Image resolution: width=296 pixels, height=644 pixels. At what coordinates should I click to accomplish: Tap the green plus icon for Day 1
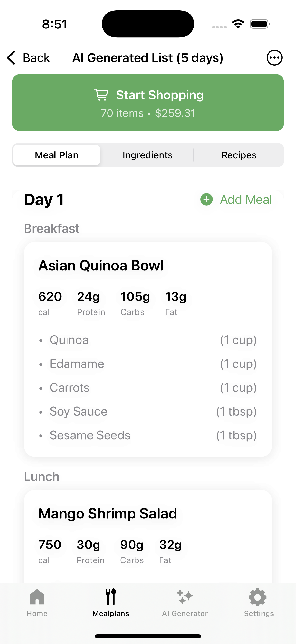click(x=206, y=199)
